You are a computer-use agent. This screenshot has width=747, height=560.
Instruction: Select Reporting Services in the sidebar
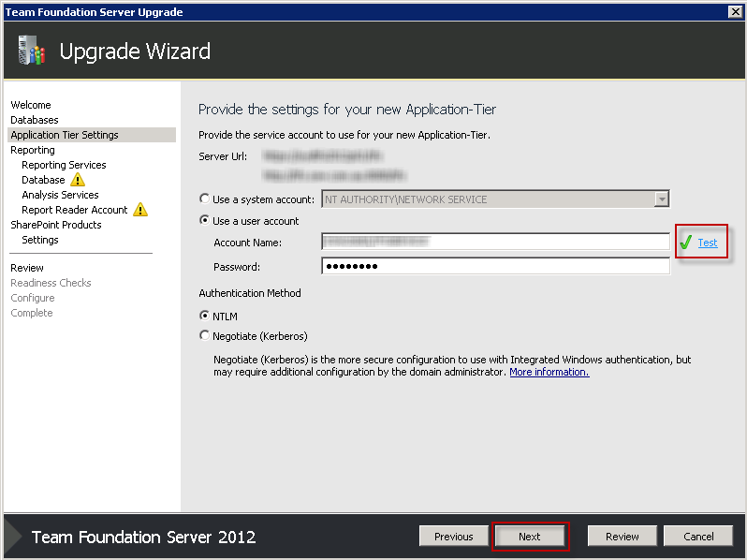point(64,165)
